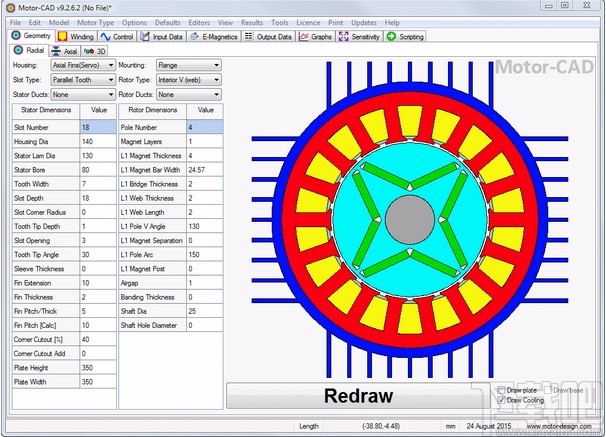Open the Edit menu
606x437 pixels.
coord(34,22)
